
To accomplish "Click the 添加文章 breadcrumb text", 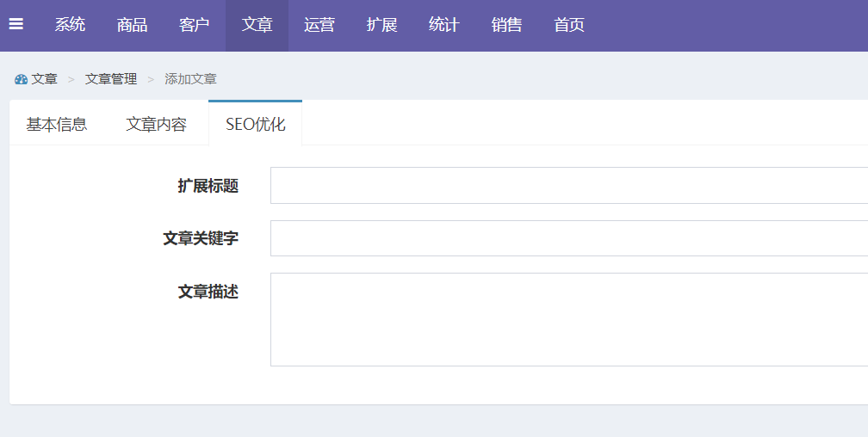I will coord(190,79).
